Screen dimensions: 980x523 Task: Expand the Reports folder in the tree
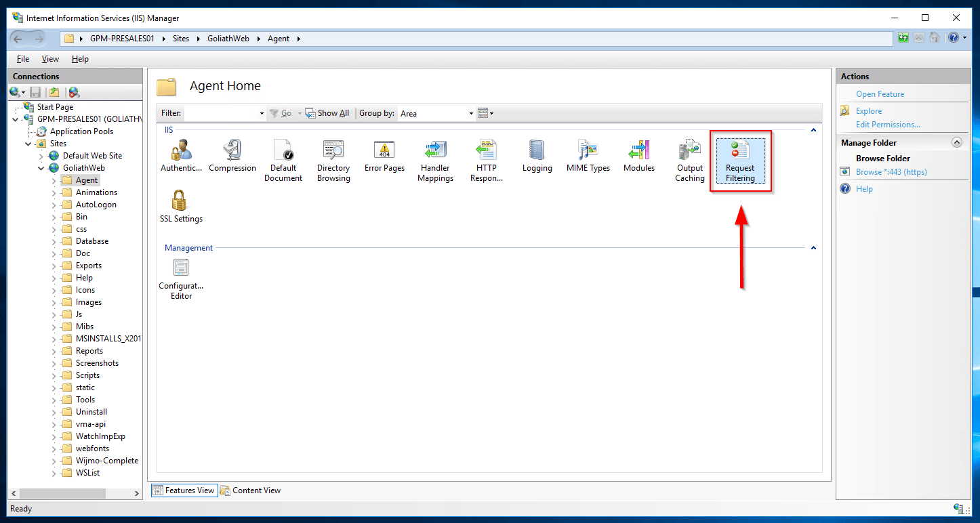click(x=54, y=350)
